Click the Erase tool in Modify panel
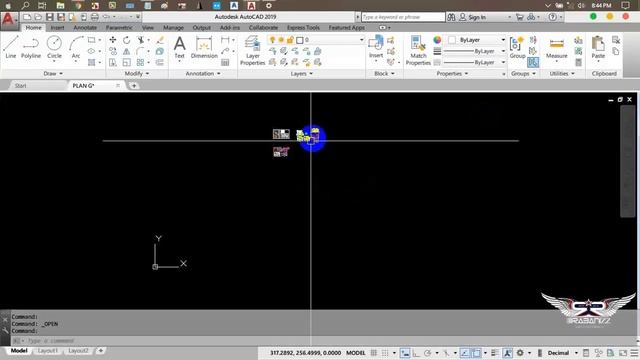The height and width of the screenshot is (360, 640). (160, 40)
